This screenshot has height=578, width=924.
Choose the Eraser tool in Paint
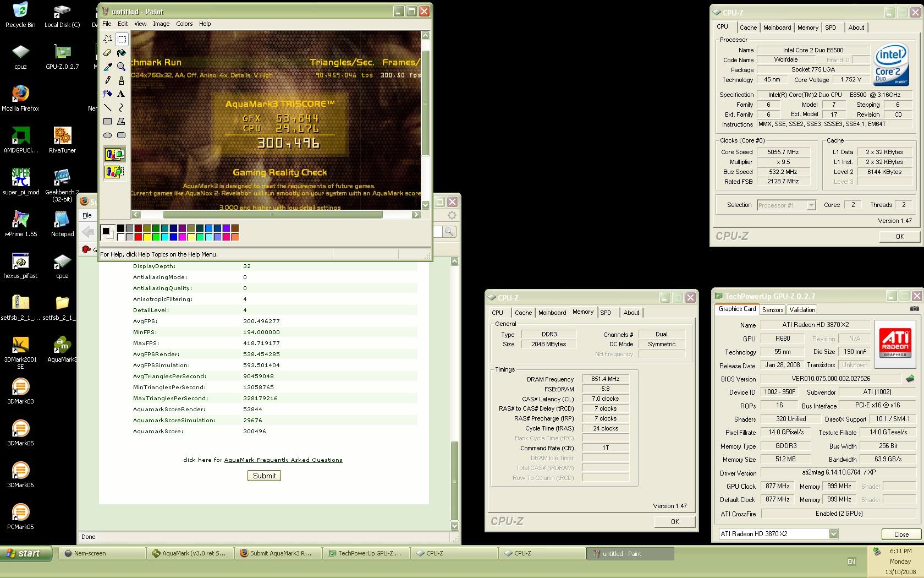coord(108,53)
